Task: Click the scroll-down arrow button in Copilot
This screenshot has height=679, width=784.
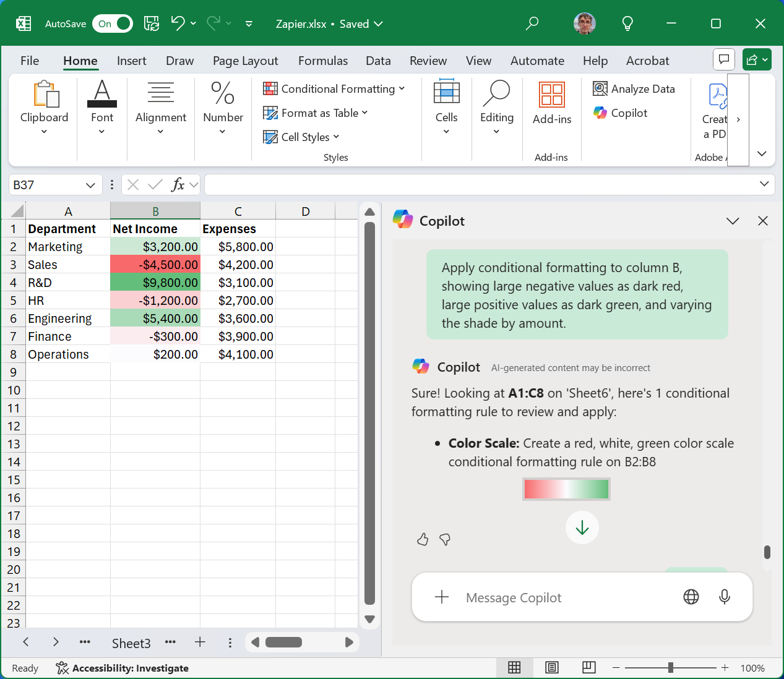Action: [582, 527]
